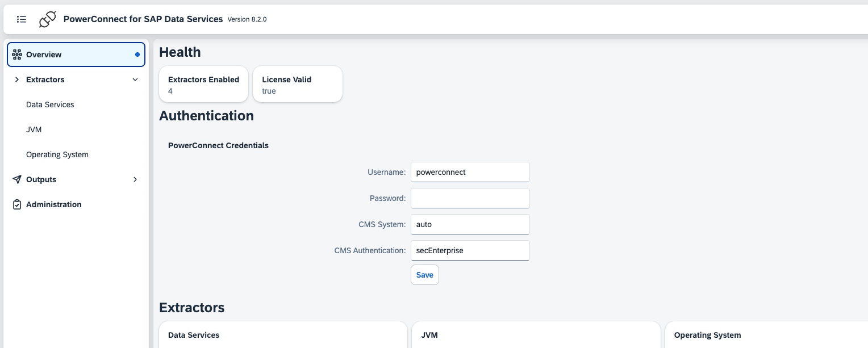Open the JVM sidebar entry
868x348 pixels.
34,129
